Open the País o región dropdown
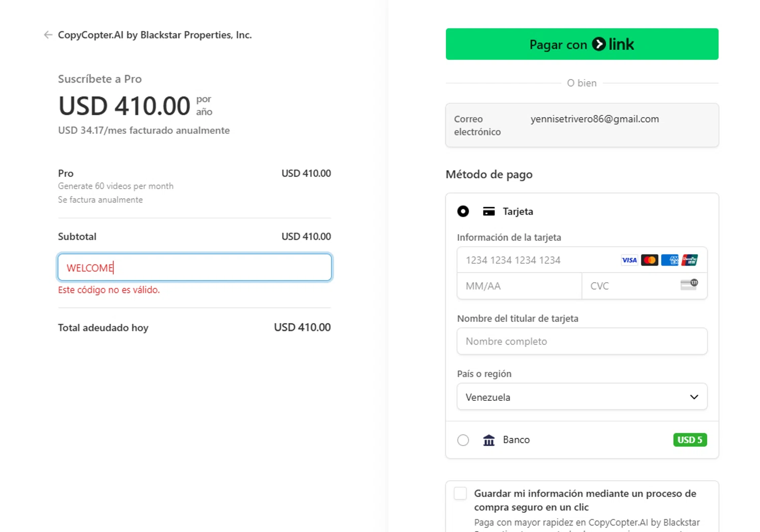760x532 pixels. pos(582,397)
